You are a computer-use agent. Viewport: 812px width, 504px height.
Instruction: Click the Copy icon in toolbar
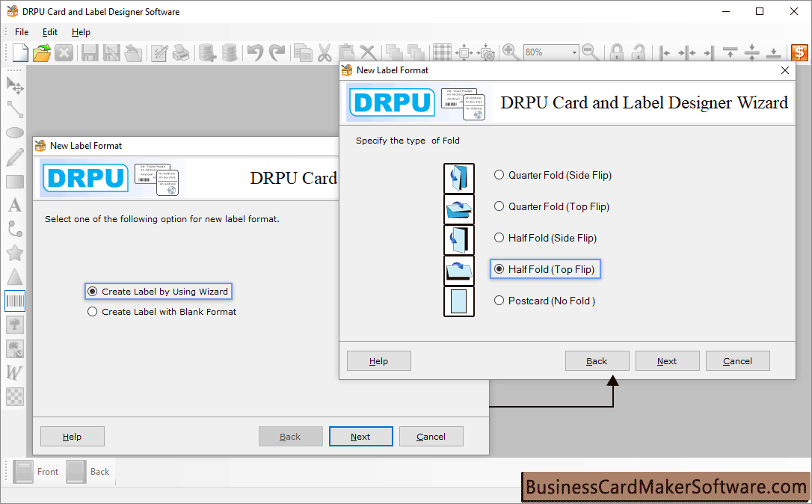[x=302, y=52]
